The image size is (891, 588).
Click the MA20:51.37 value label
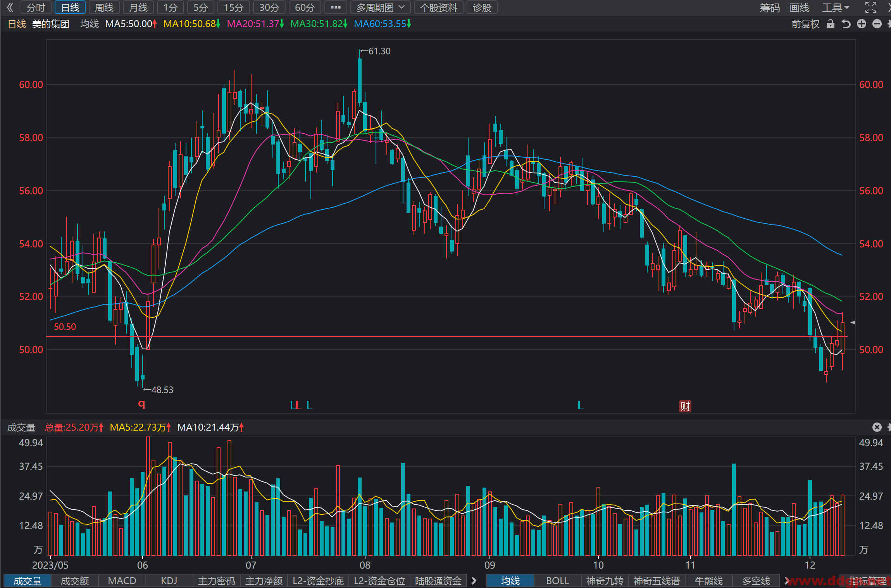tap(255, 24)
